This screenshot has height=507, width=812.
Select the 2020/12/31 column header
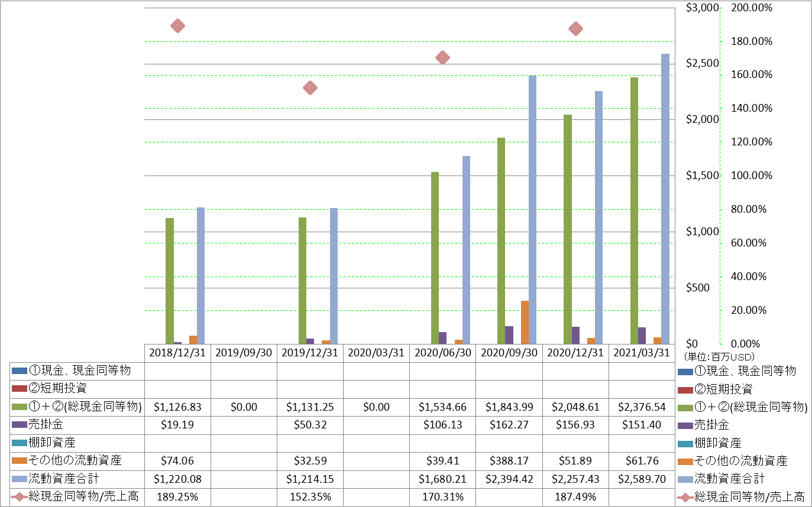[x=575, y=353]
